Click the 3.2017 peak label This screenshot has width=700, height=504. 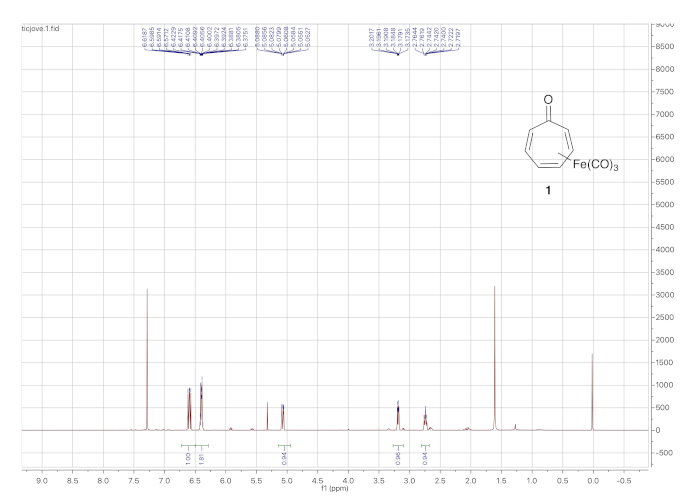click(371, 38)
